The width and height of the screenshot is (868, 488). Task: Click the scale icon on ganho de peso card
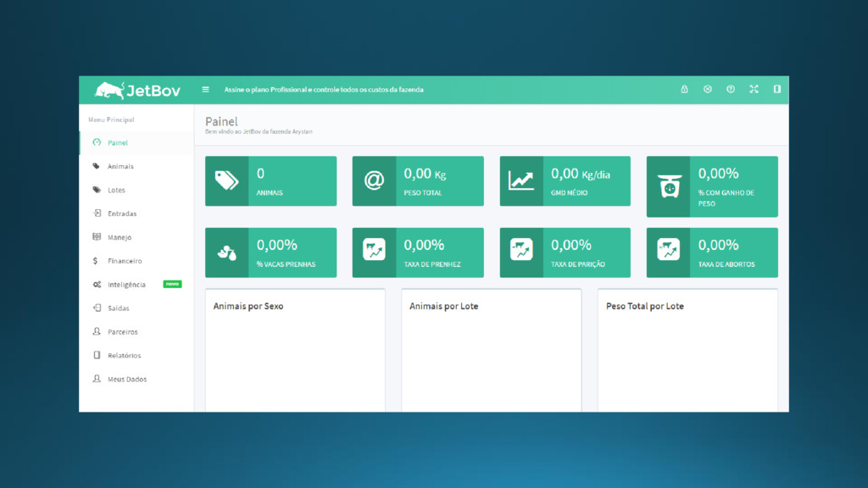669,186
